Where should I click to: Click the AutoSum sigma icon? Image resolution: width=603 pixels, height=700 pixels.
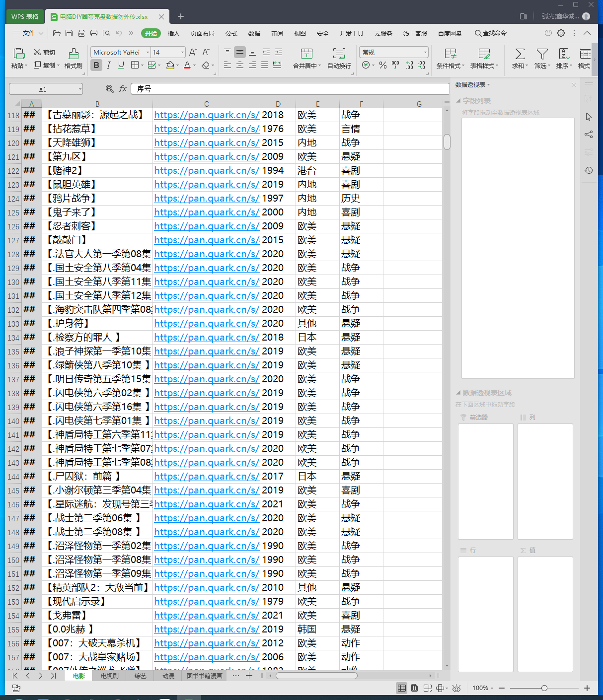pos(520,54)
